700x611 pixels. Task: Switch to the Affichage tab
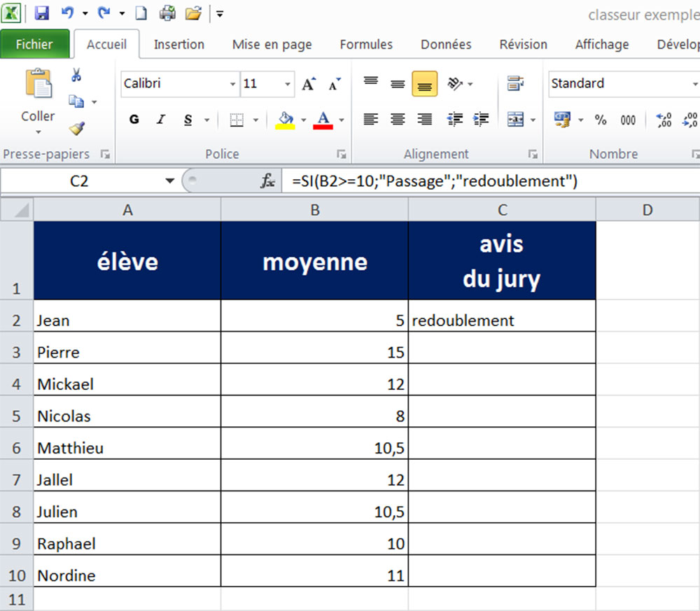coord(602,44)
